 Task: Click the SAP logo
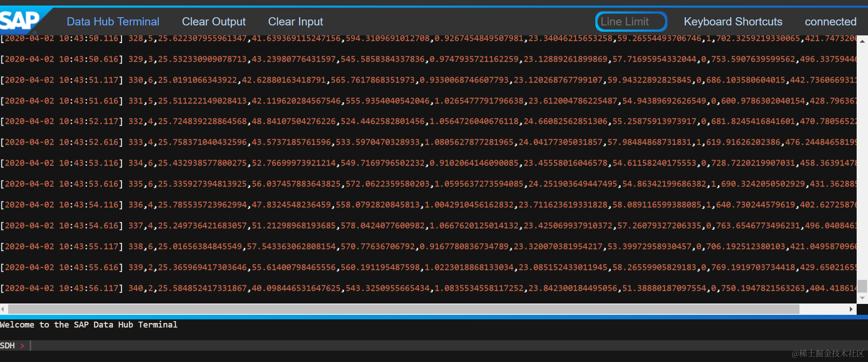coord(21,21)
